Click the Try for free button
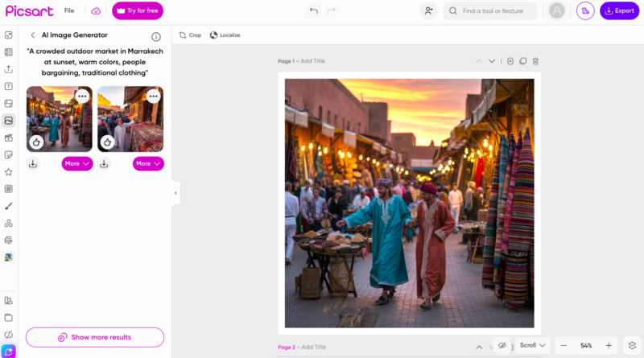Image resolution: width=644 pixels, height=358 pixels. pyautogui.click(x=138, y=10)
